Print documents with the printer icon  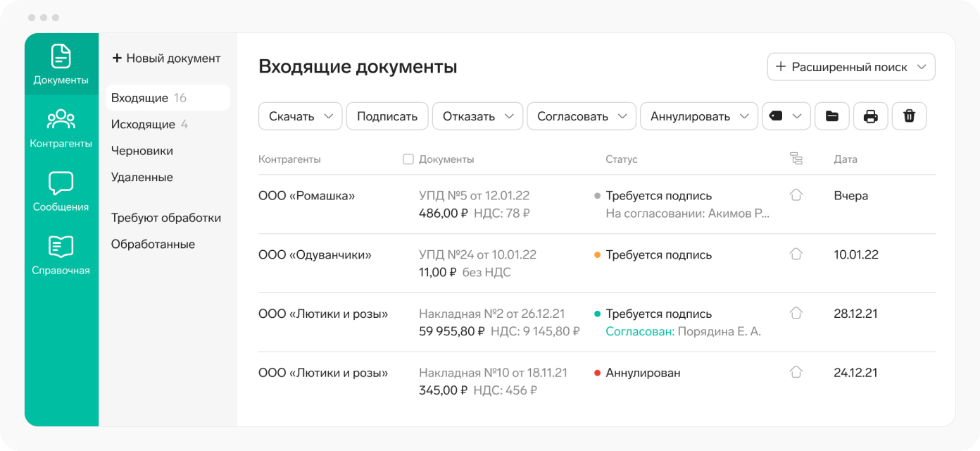tap(871, 116)
